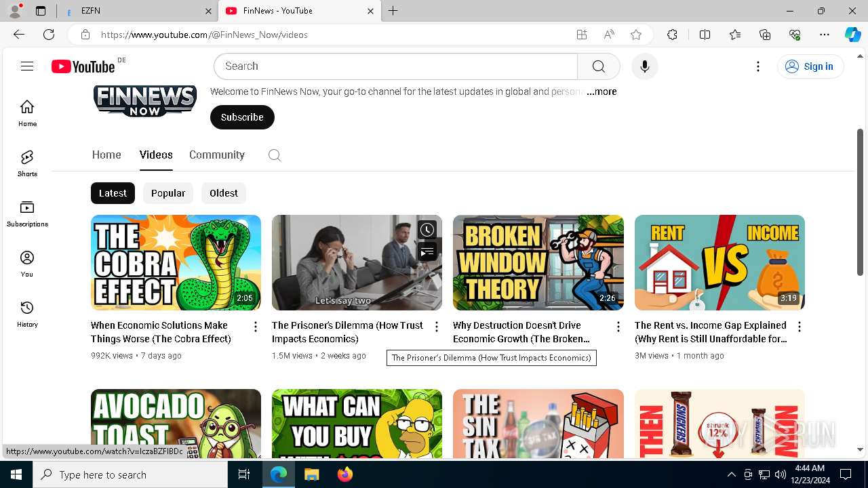Image resolution: width=868 pixels, height=488 pixels.
Task: Start voice search with the microphone icon
Action: [x=645, y=66]
